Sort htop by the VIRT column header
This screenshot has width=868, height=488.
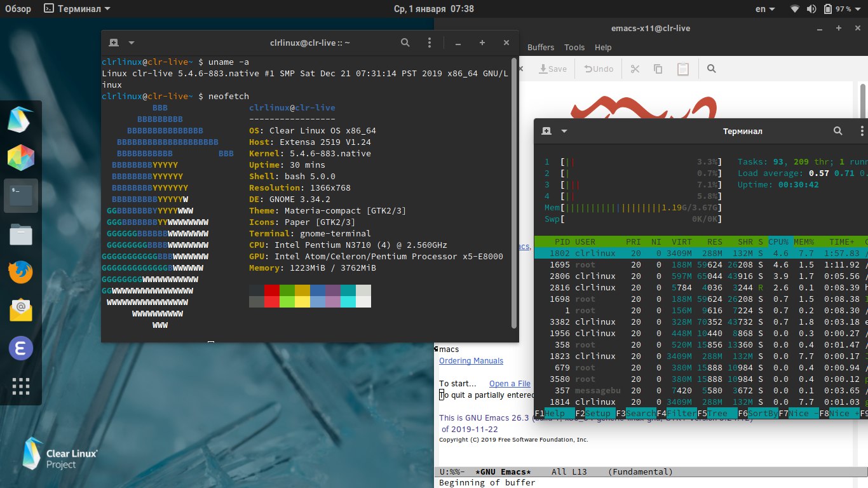point(682,242)
